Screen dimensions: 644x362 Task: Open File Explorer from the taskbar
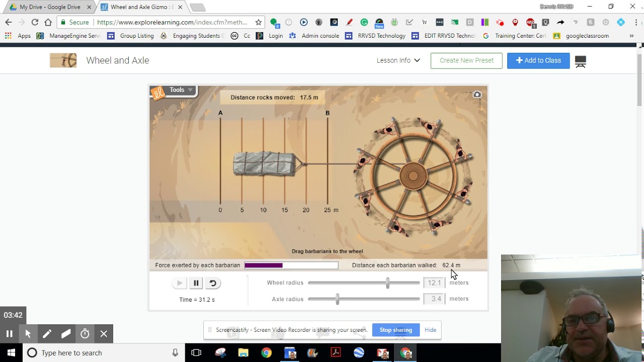tap(244, 353)
